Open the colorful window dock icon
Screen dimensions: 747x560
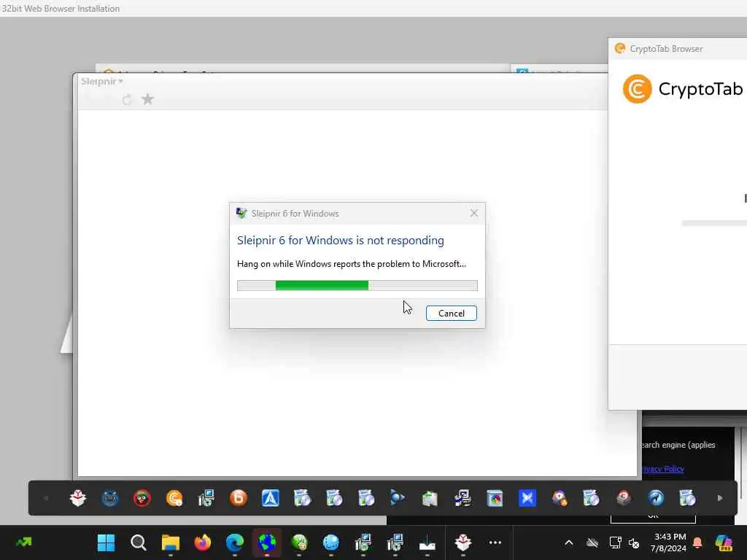495,498
